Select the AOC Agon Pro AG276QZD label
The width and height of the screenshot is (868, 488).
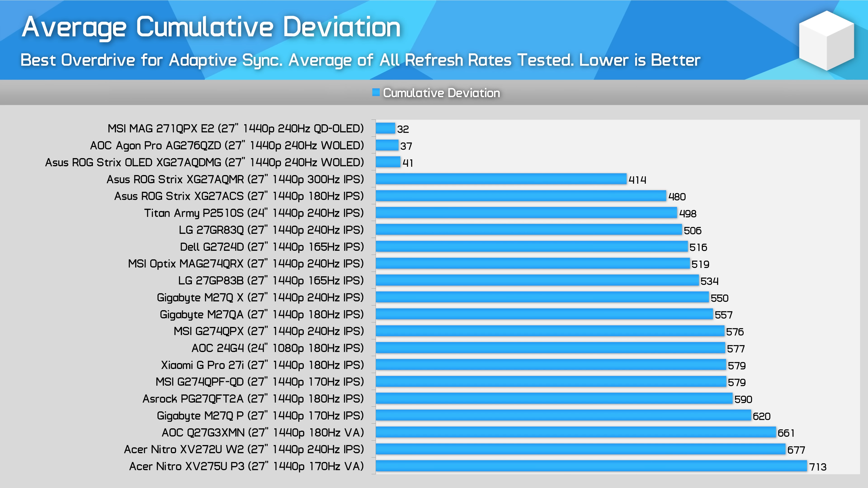[227, 145]
